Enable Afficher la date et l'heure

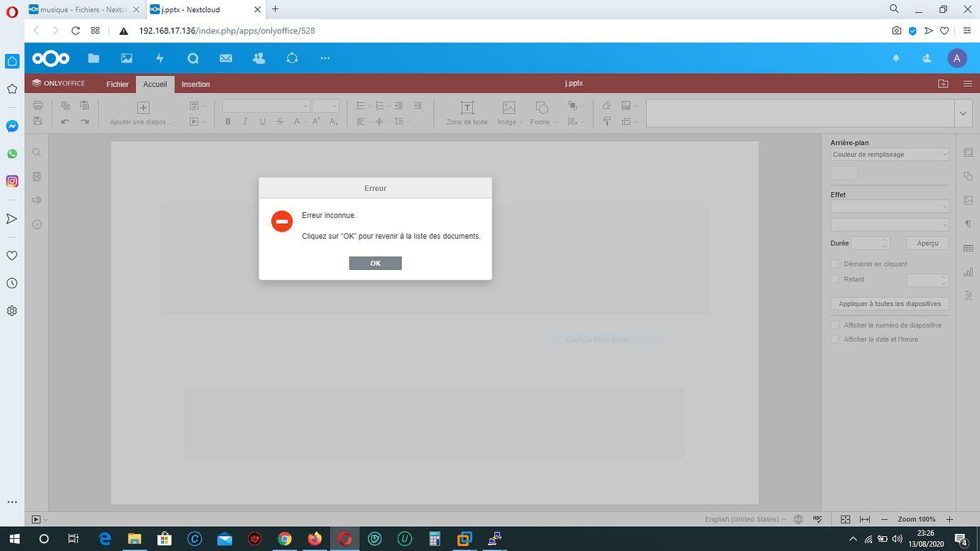834,339
